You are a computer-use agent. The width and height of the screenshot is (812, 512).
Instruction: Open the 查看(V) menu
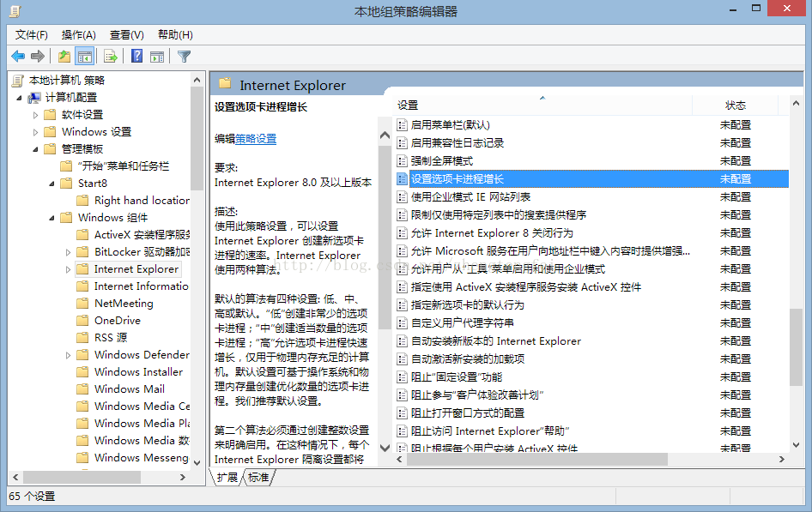click(x=127, y=34)
